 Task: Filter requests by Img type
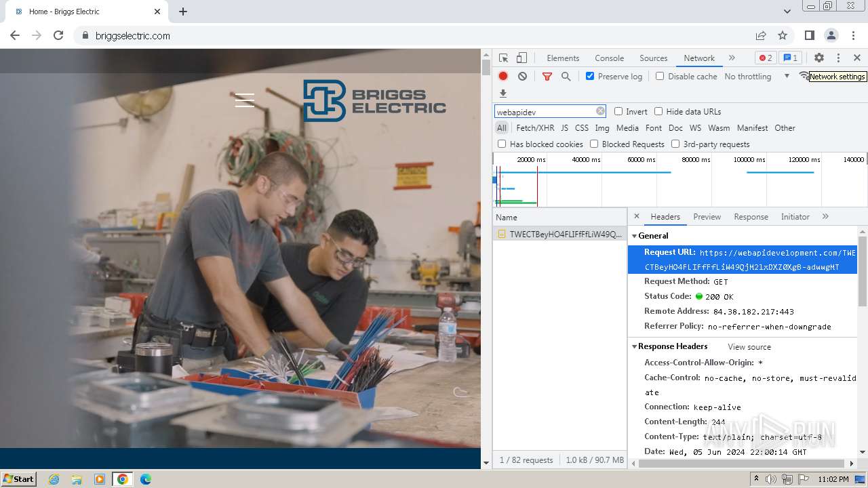coord(601,128)
